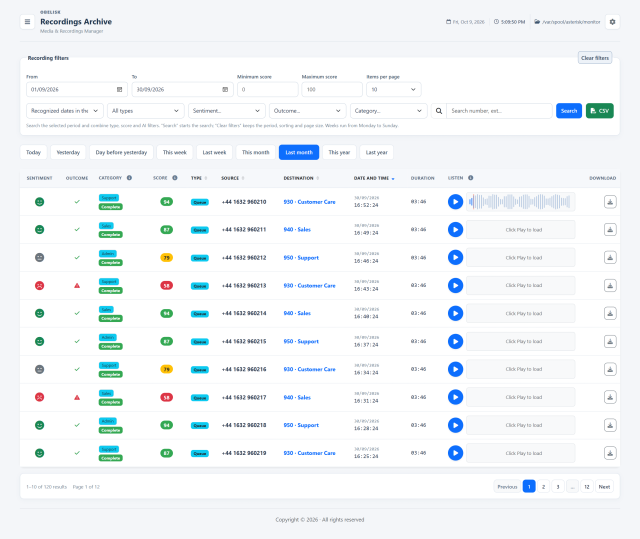Select the Last week tab
Viewport: 640px width, 539px height.
tap(214, 152)
